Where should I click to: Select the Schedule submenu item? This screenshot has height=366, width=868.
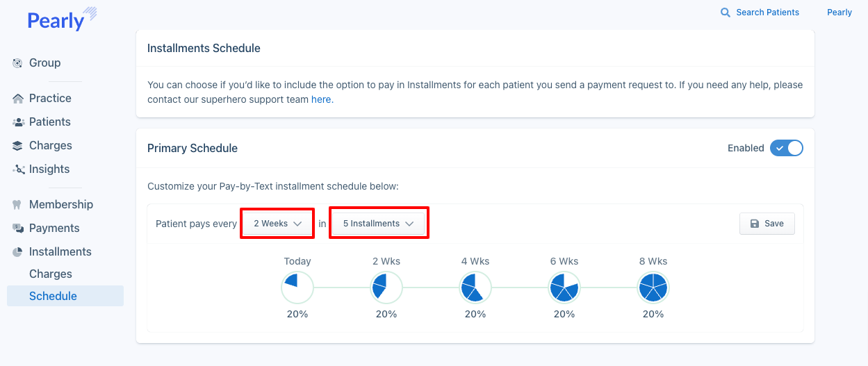pos(53,296)
